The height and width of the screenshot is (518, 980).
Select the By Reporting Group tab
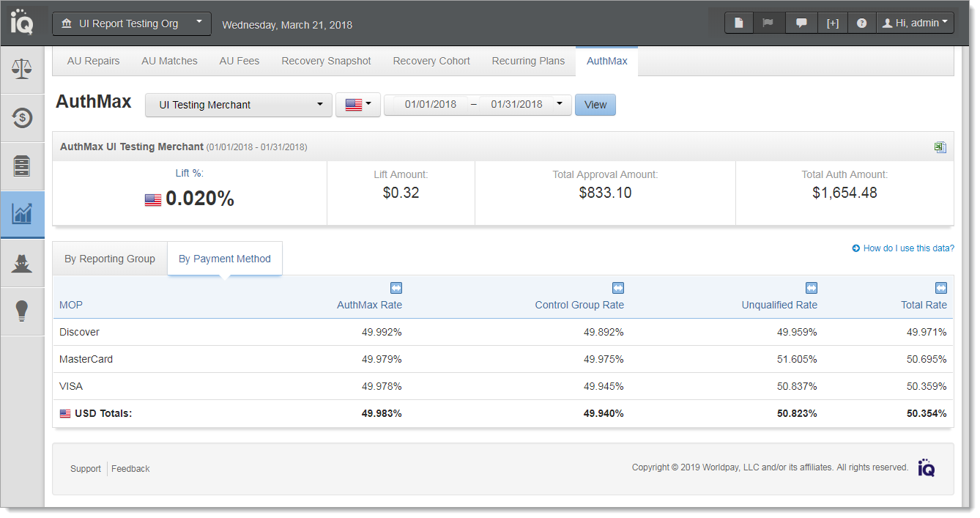[x=110, y=259]
